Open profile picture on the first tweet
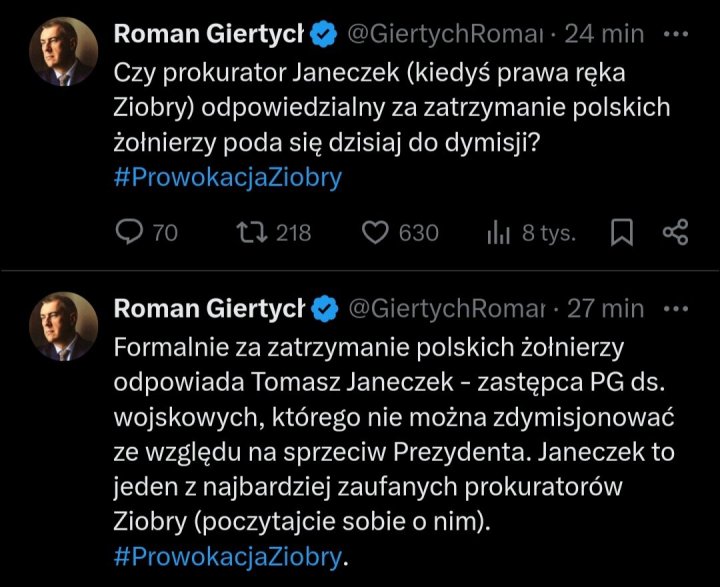 pos(63,51)
